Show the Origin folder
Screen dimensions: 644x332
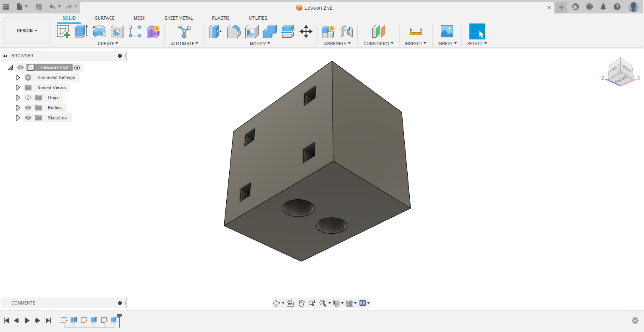(x=28, y=98)
